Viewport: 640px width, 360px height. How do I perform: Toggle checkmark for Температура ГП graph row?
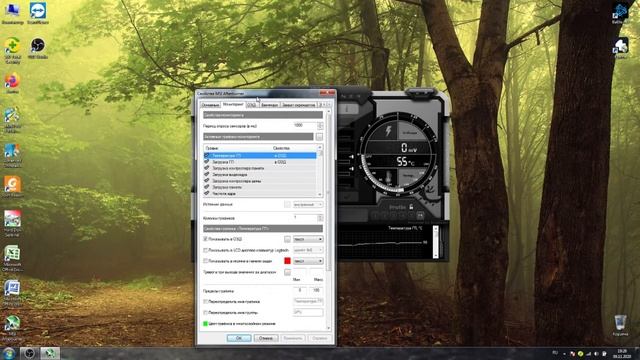[x=207, y=156]
